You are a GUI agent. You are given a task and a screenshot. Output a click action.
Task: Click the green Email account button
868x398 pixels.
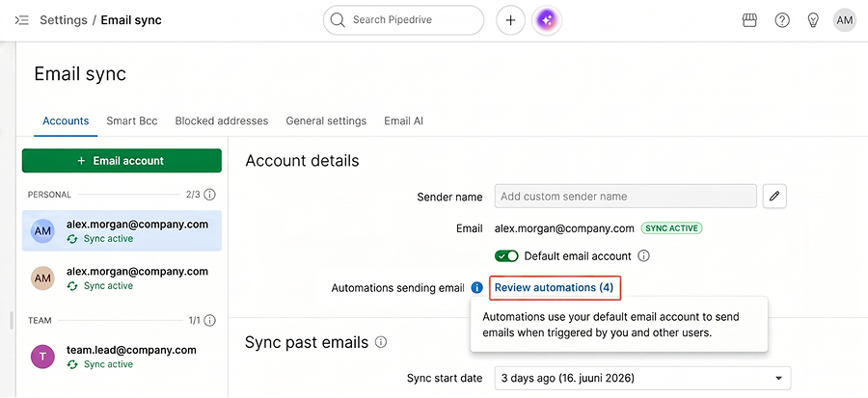tap(122, 161)
